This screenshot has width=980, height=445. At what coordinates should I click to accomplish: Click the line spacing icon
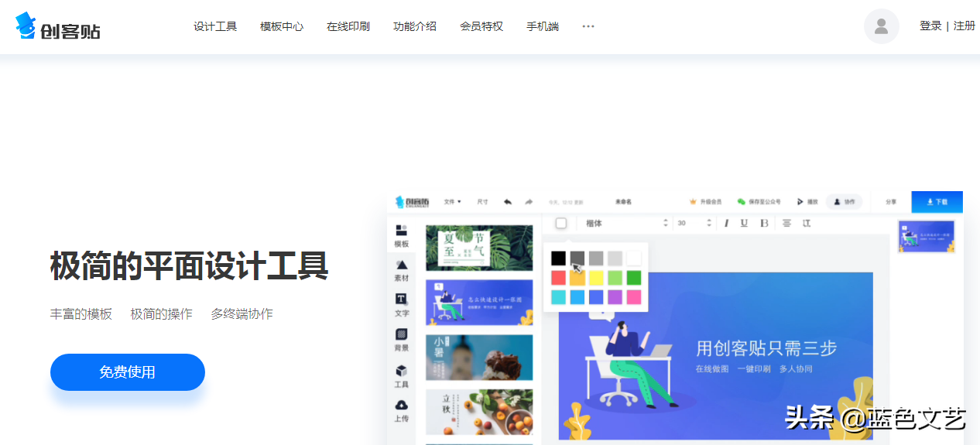pyautogui.click(x=807, y=223)
